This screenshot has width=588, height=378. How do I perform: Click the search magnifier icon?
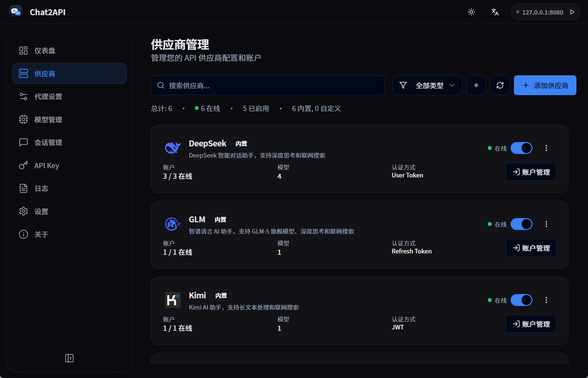(x=161, y=85)
